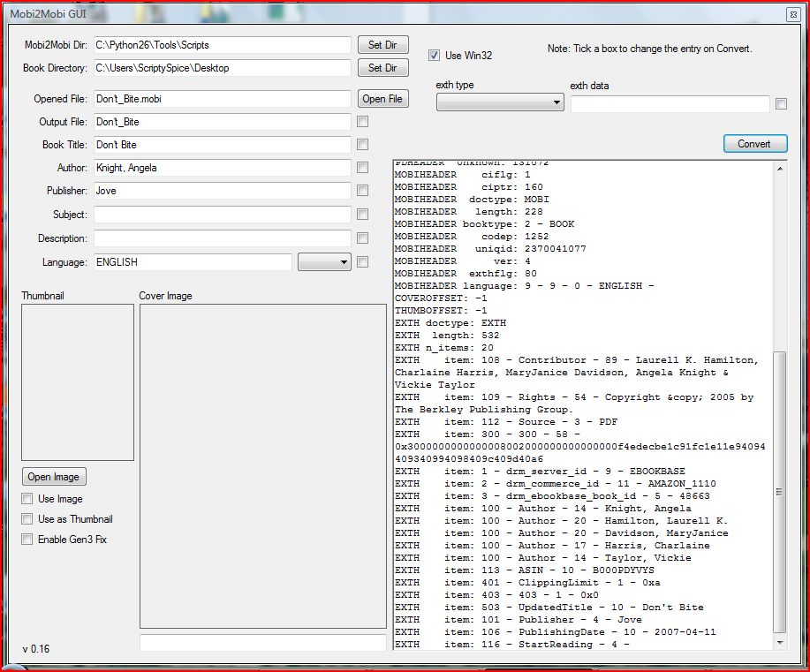Click the 'COVEROFFSET: -1' log line
Image resolution: width=810 pixels, height=672 pixels.
[x=441, y=298]
